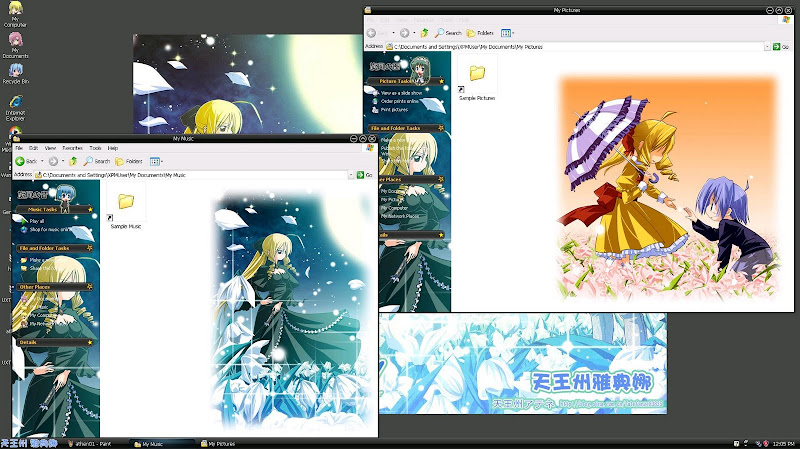
Task: Collapse File and Folder Tasks in My Pictures
Action: [x=441, y=128]
